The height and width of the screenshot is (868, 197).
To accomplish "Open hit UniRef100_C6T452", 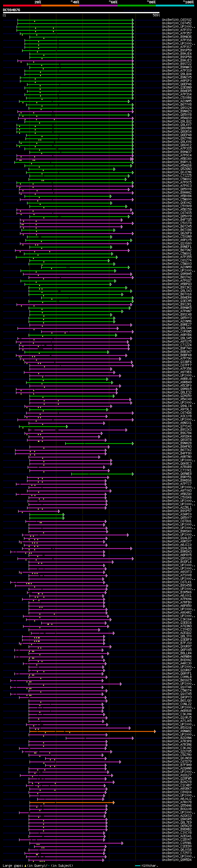I will [177, 23].
